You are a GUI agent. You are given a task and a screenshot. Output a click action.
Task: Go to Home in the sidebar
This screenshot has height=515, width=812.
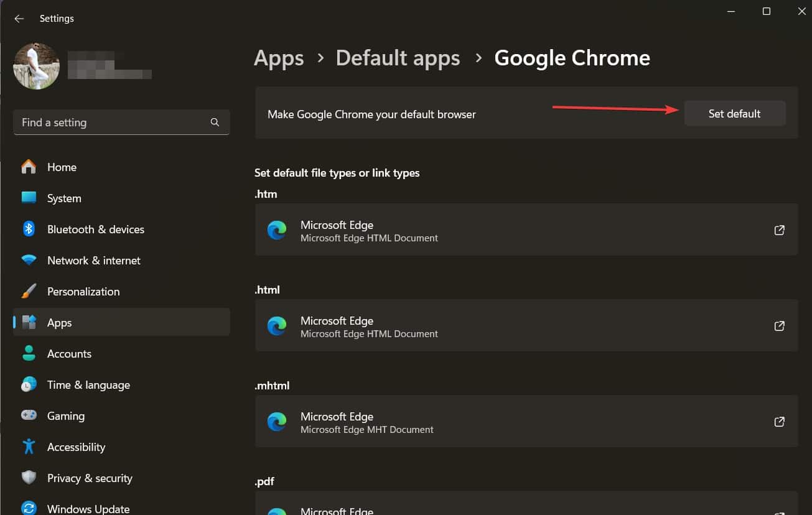click(x=61, y=167)
